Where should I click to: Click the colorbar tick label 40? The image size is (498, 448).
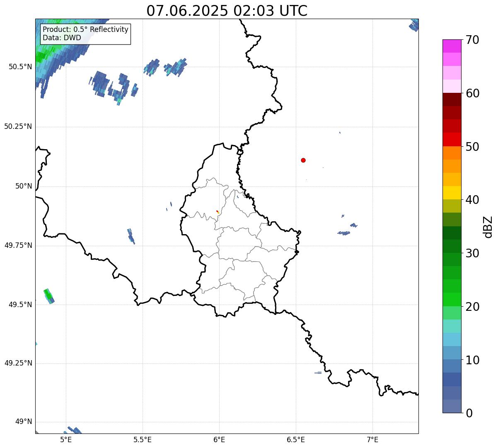[473, 200]
